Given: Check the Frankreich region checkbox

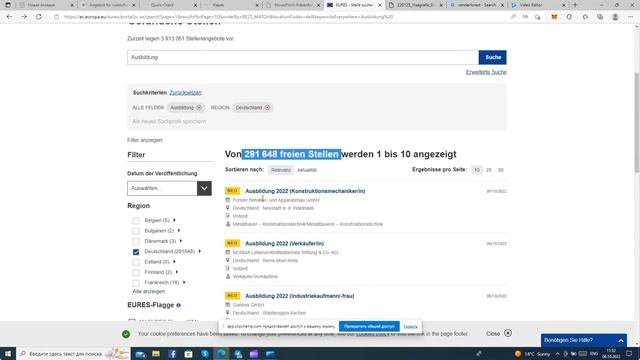Looking at the screenshot, I should point(136,283).
